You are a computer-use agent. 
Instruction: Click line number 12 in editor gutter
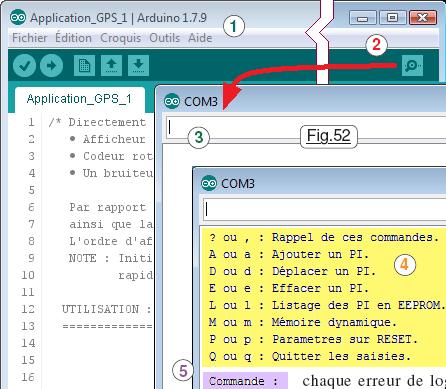click(x=28, y=309)
